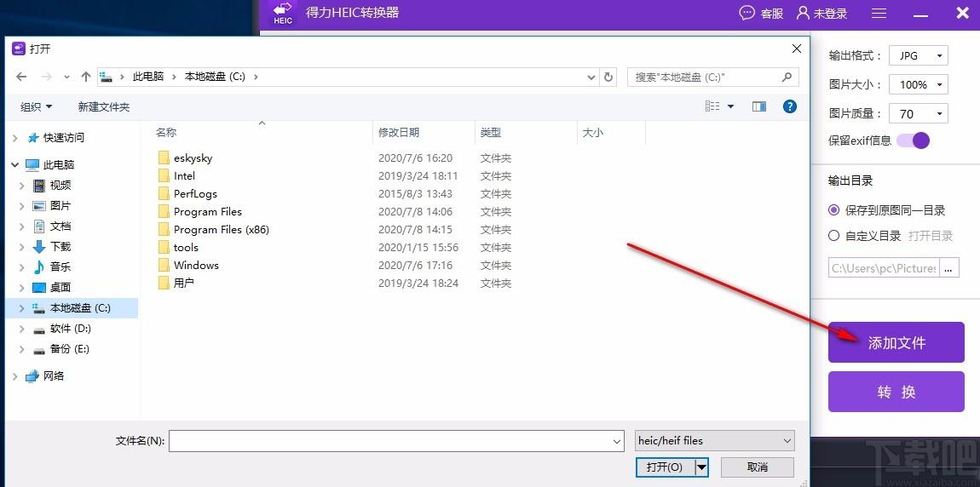The image size is (980, 487).
Task: Click the search magnifier icon
Action: click(x=787, y=77)
